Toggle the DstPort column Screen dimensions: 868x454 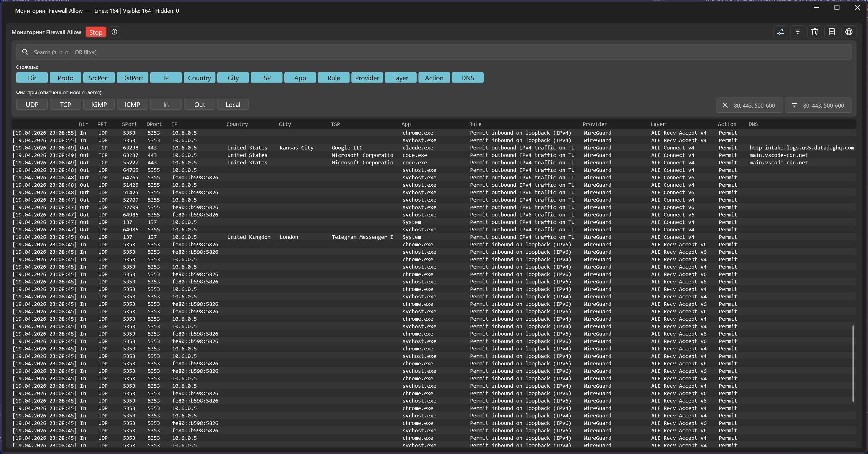[x=133, y=78]
